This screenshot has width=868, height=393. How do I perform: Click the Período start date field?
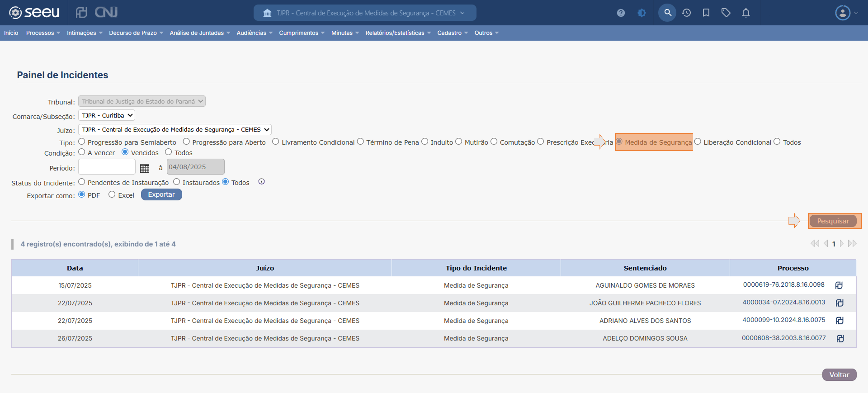tap(107, 167)
